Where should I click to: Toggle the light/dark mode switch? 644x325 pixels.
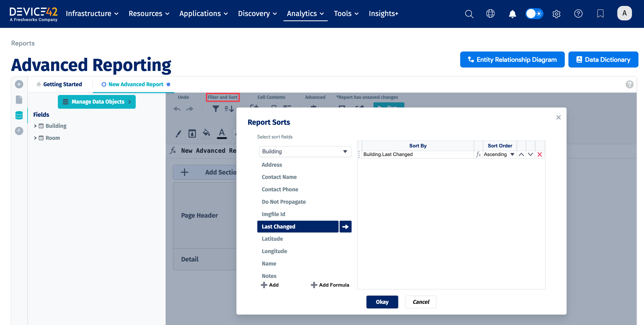click(534, 14)
